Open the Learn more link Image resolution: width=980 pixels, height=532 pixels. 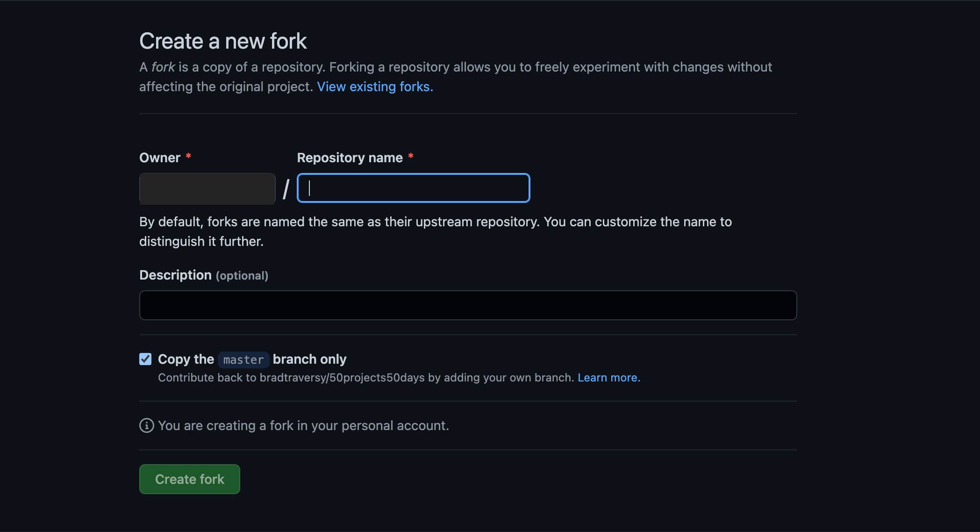tap(608, 377)
